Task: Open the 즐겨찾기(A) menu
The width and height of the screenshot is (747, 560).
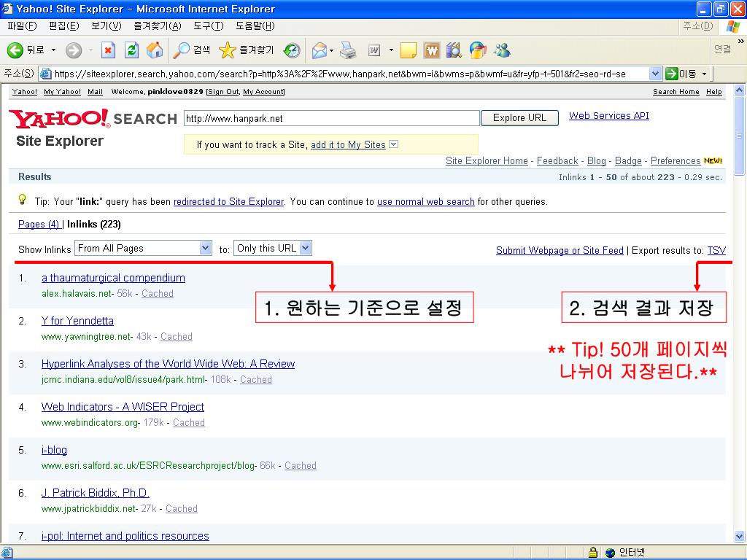Action: tap(158, 26)
